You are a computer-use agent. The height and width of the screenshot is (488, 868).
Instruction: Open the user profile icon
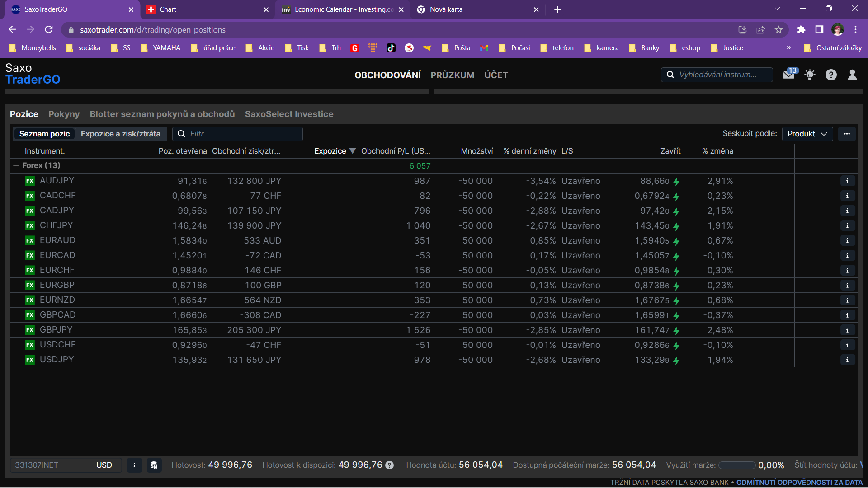coord(852,75)
